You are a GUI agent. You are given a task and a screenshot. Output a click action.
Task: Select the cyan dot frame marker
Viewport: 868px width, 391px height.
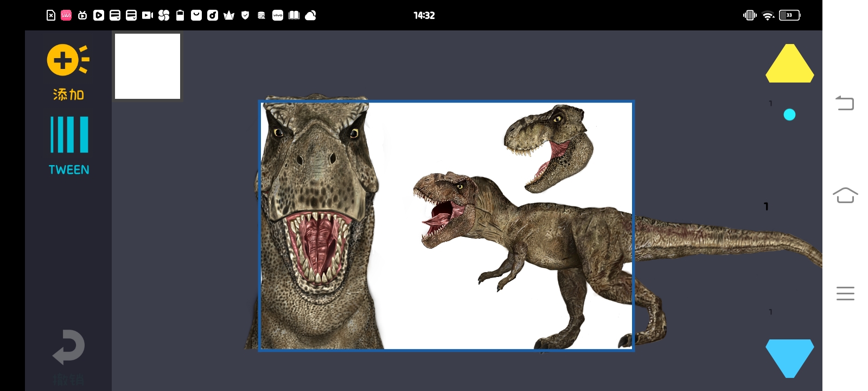coord(789,115)
